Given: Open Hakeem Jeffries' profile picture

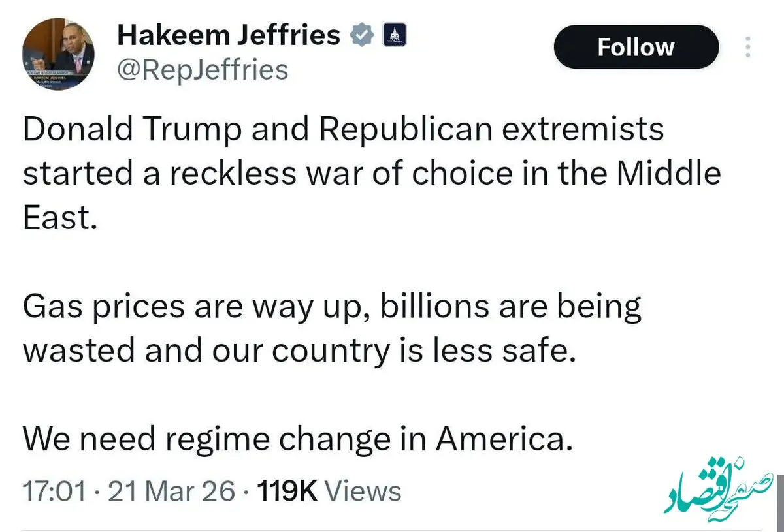Looking at the screenshot, I should [58, 54].
